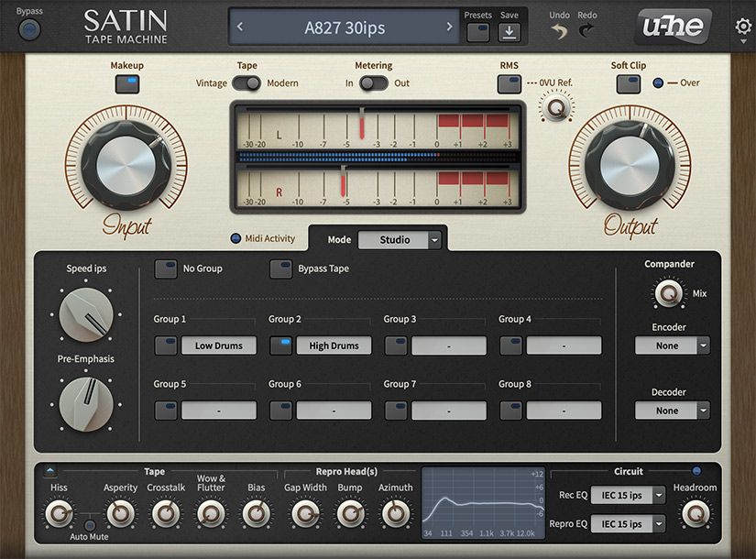Enable the Soft Clip button
Viewport: 756px width, 559px height.
coord(629,83)
